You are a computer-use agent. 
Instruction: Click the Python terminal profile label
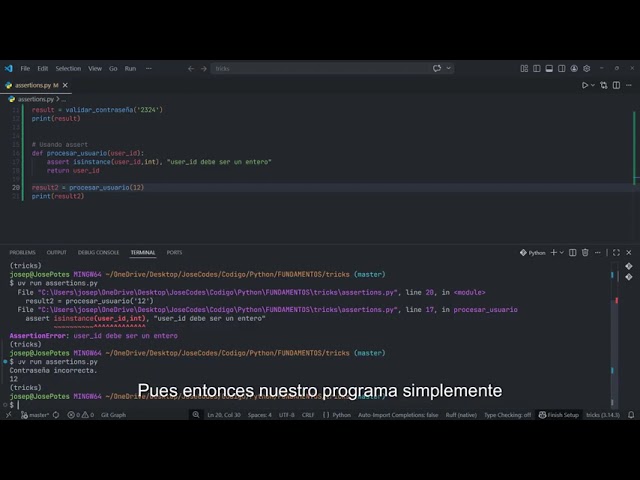coord(533,253)
